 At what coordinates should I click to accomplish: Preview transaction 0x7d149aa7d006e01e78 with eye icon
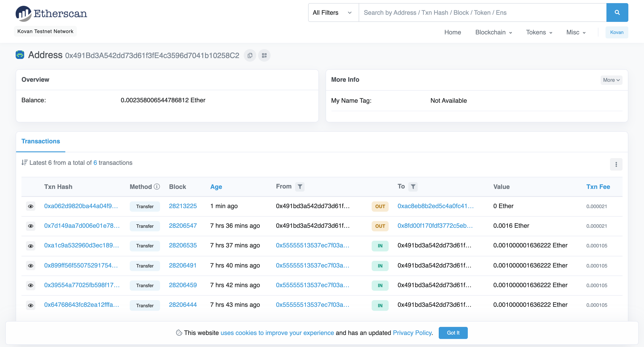(x=30, y=226)
